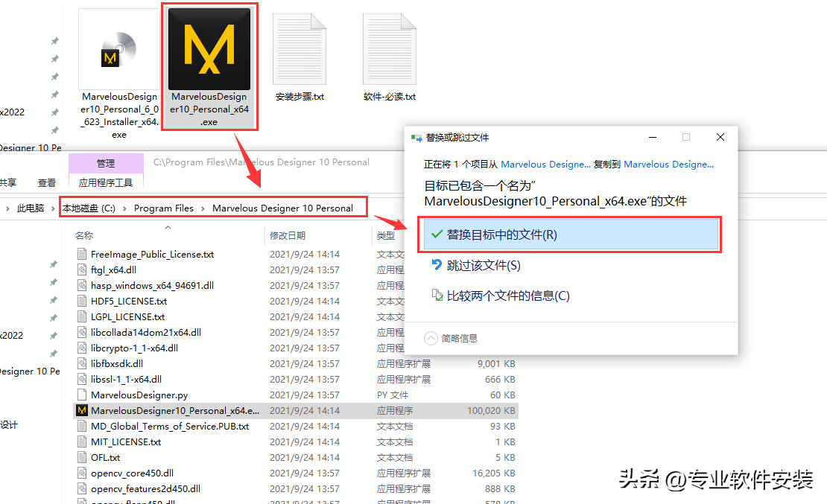
Task: Sort by the 修改日期 column header
Action: [288, 236]
